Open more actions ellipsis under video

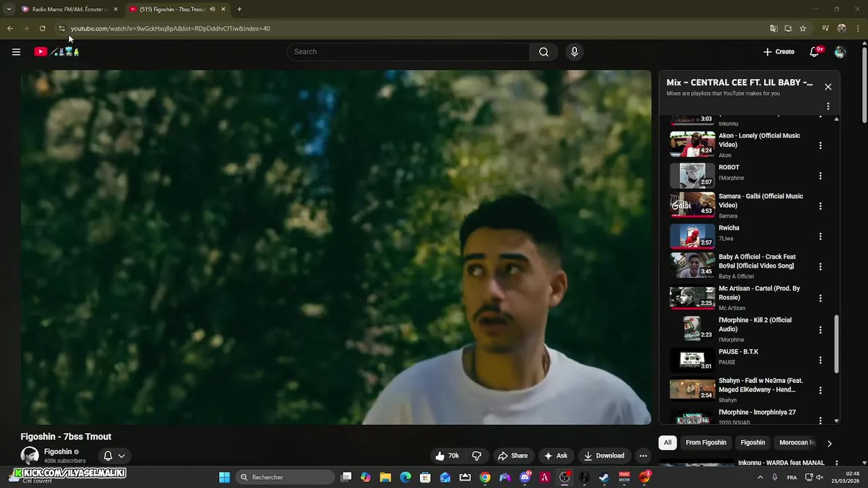pyautogui.click(x=643, y=455)
